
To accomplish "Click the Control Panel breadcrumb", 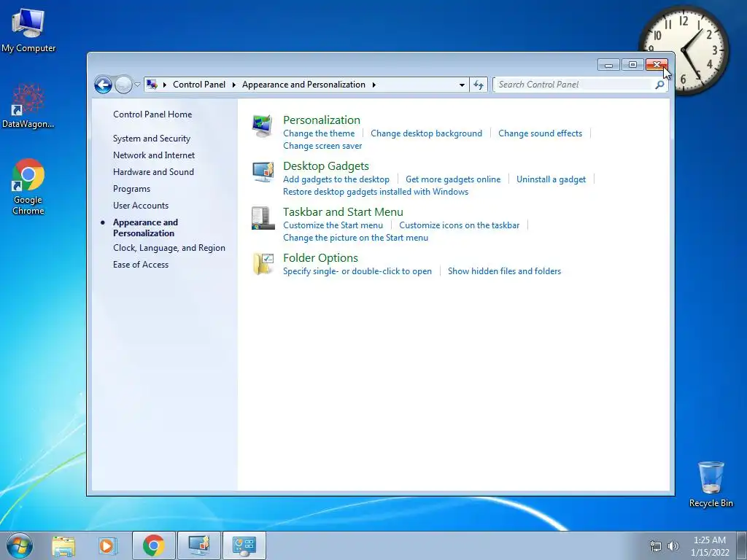I will [x=199, y=85].
